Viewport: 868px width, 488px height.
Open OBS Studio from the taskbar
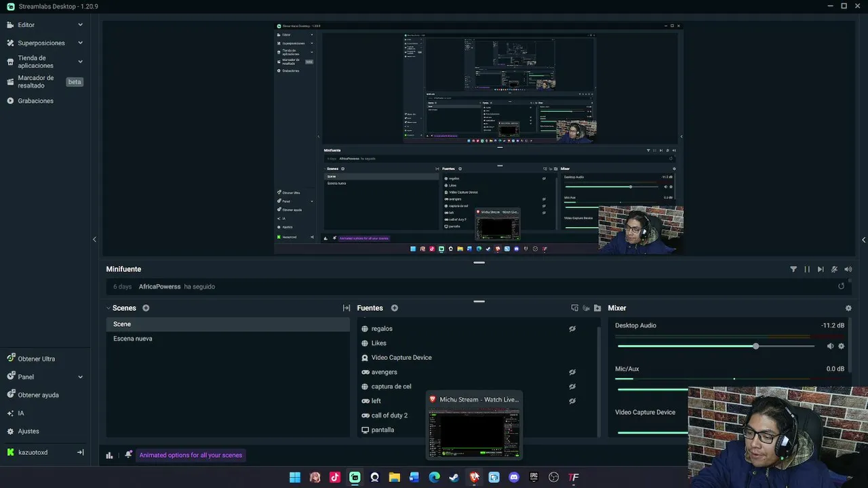click(x=553, y=477)
